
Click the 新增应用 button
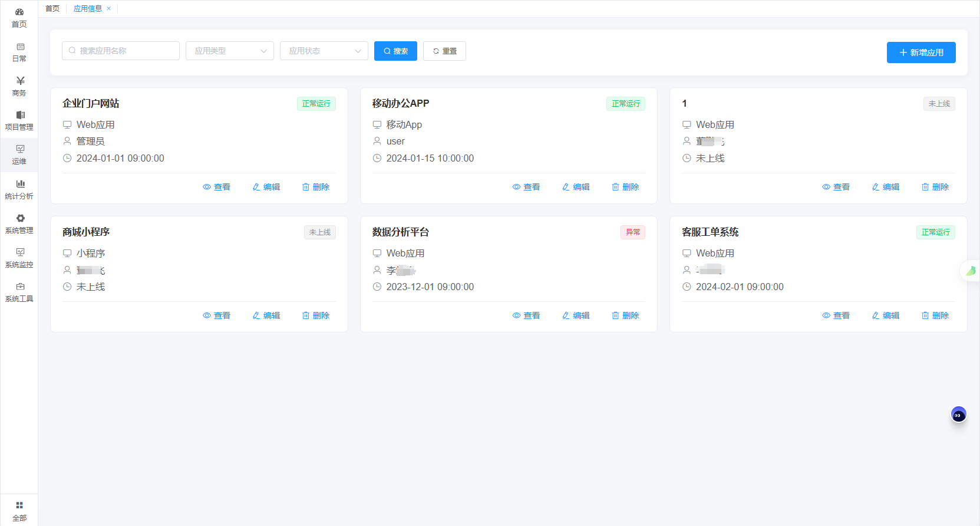point(920,52)
